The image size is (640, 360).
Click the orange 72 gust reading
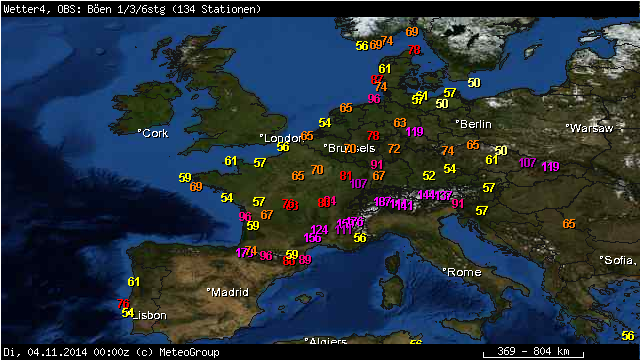coord(394,149)
